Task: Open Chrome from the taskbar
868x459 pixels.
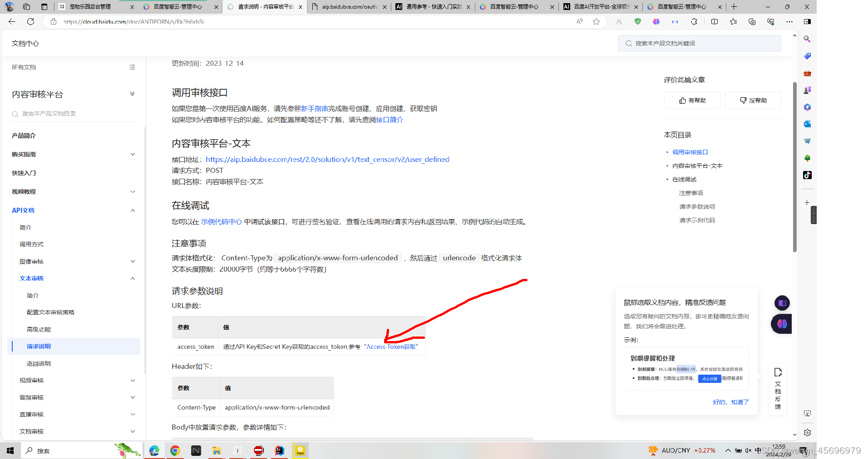Action: coord(175,450)
